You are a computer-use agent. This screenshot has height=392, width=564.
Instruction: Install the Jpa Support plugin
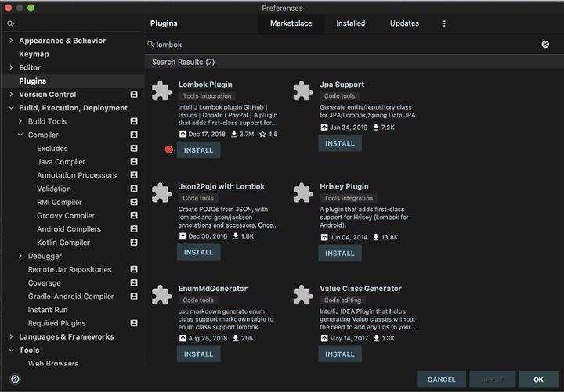tap(340, 143)
